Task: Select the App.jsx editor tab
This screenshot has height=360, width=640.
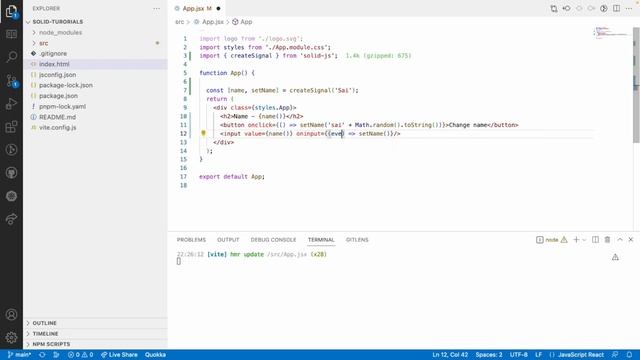Action: [x=197, y=8]
